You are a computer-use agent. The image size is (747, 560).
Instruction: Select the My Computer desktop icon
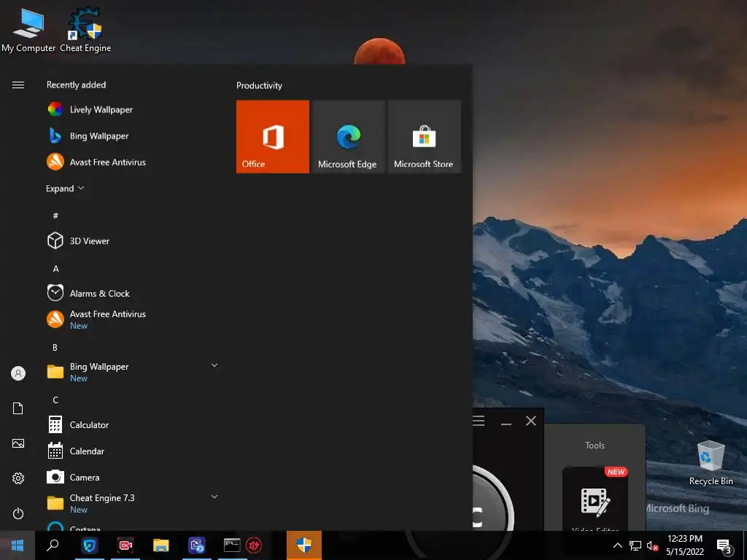coord(28,31)
